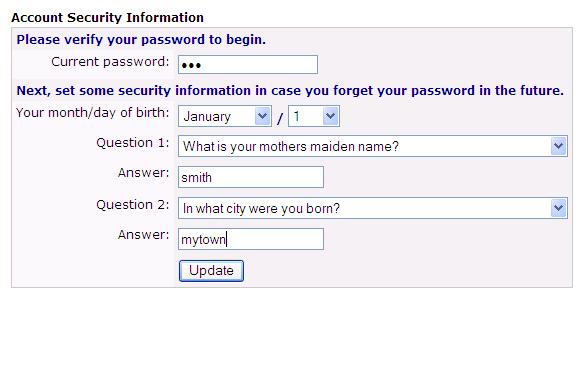Open the 'What is your mothers maiden name?' list
582x383 pixels.
373,146
